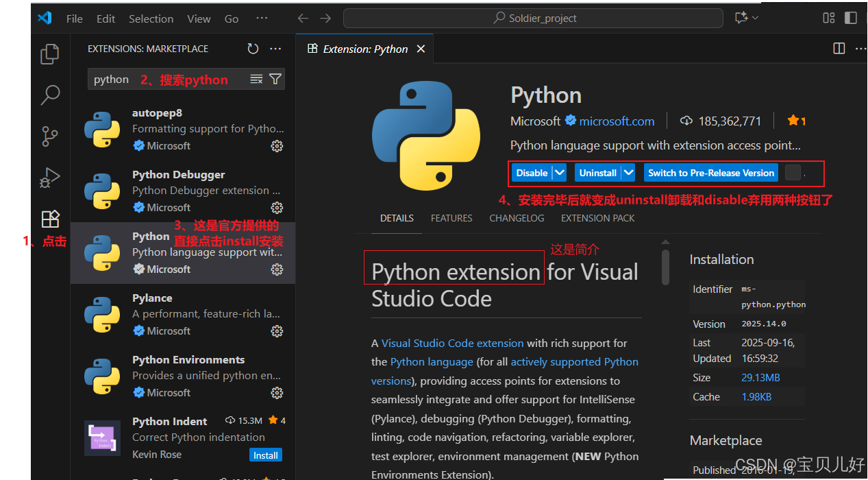Select the Extension: Python editor tab
This screenshot has width=868, height=480.
[366, 49]
